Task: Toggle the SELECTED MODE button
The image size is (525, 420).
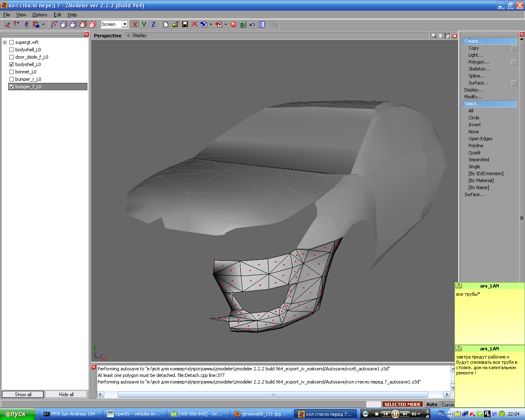Action: 402,404
